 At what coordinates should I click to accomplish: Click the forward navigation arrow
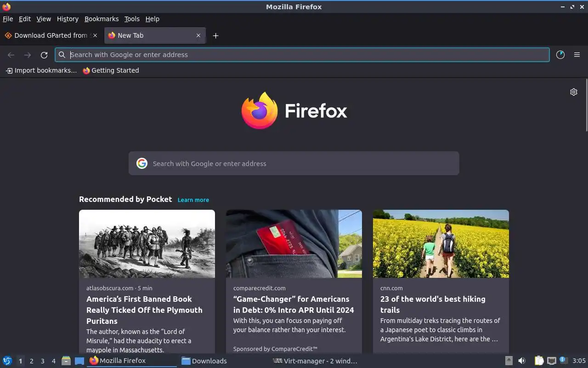[x=28, y=55]
